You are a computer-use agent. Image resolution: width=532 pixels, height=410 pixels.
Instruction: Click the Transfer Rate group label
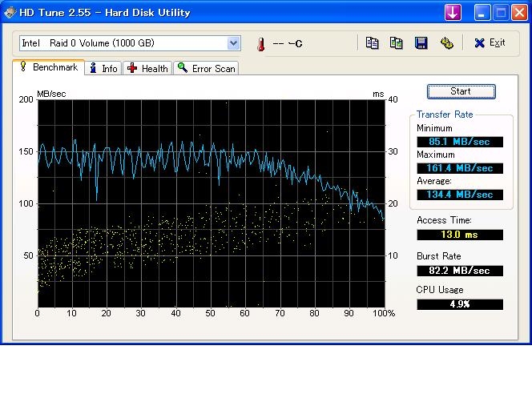point(445,115)
